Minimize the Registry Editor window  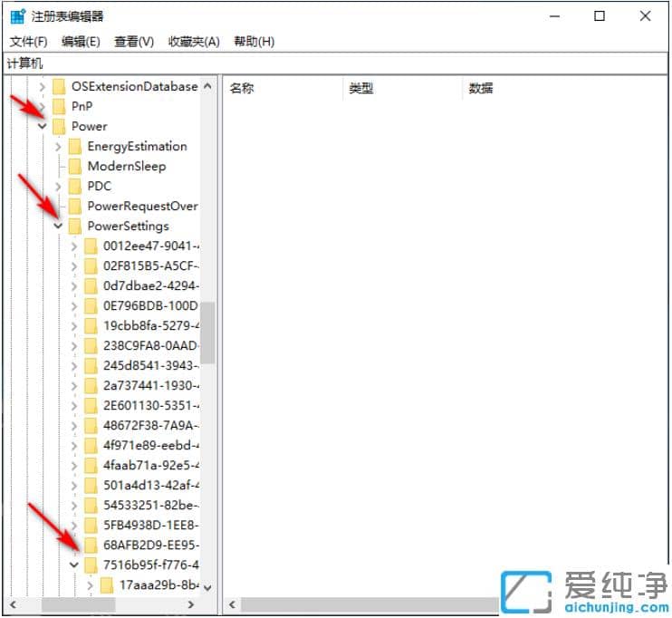coord(555,16)
